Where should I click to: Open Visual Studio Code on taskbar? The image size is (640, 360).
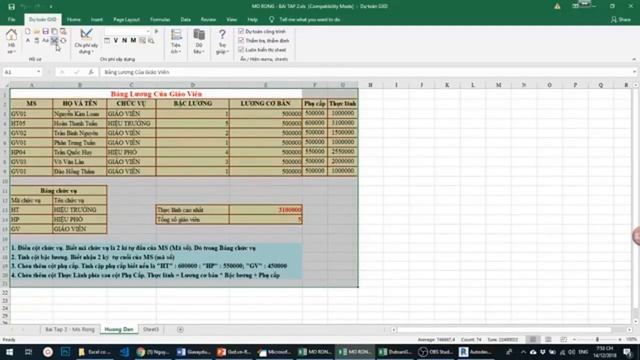[x=124, y=352]
